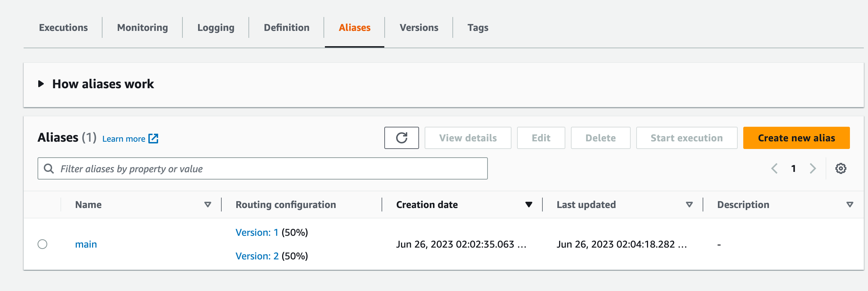Open Version: 2 routing link

[257, 256]
